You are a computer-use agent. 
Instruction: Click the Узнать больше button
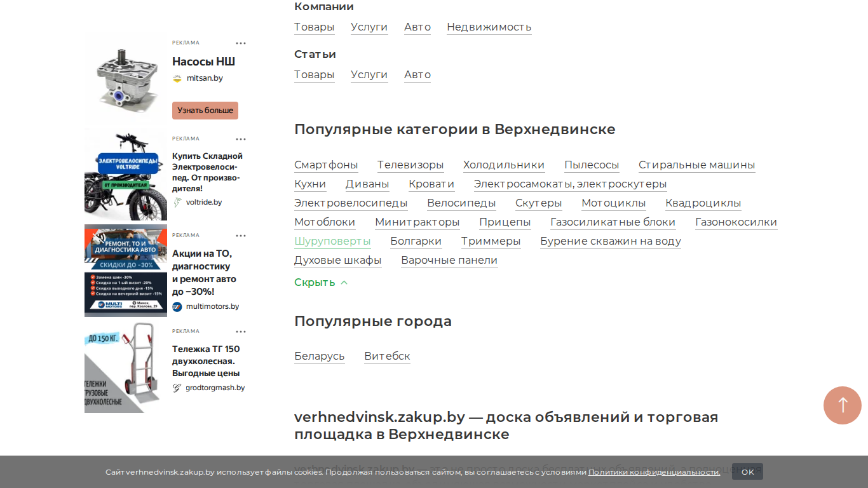click(x=205, y=111)
